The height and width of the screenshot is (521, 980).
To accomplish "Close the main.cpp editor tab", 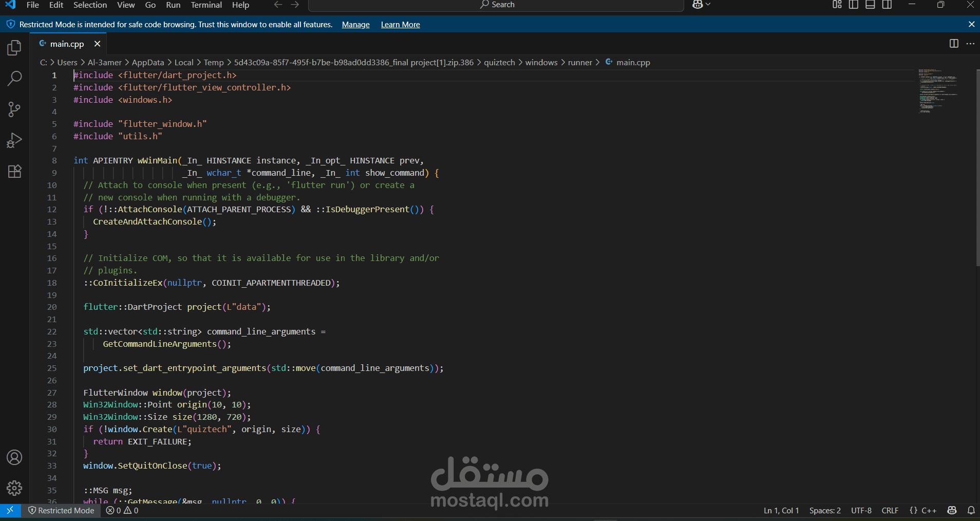I will tap(97, 44).
